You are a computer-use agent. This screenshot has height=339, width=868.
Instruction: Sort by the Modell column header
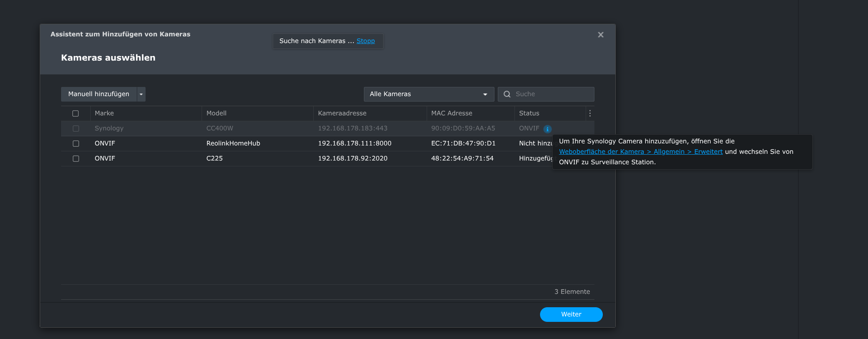(216, 113)
